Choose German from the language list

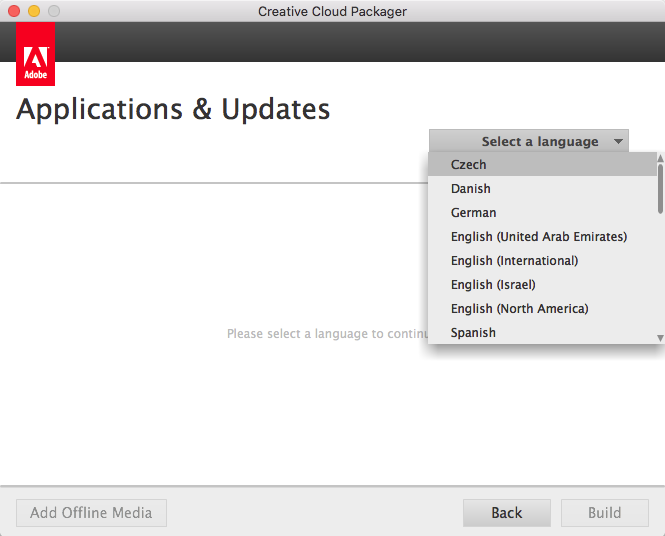coord(542,212)
